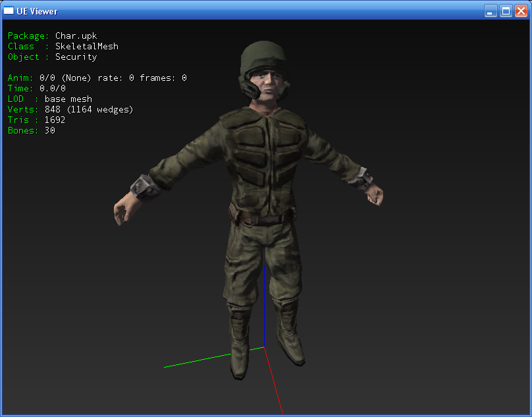Click the red axis line
Screen dimensions: 532x417
tap(274, 381)
